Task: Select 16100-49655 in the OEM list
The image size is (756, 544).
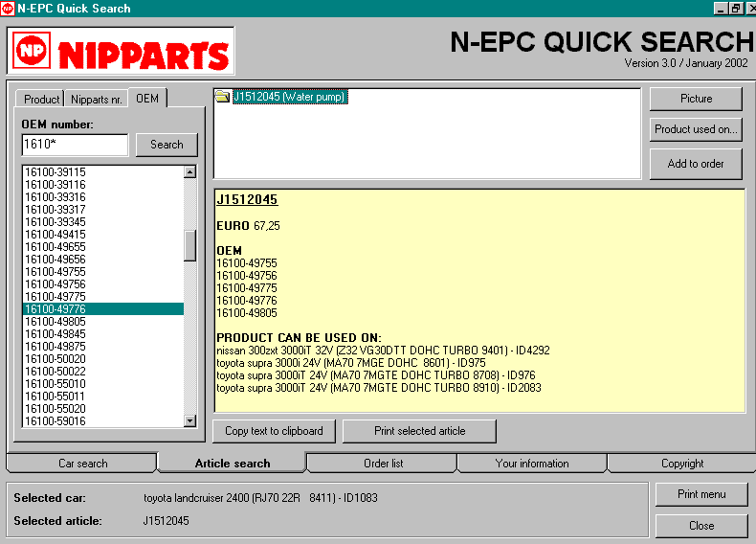Action: (103, 247)
